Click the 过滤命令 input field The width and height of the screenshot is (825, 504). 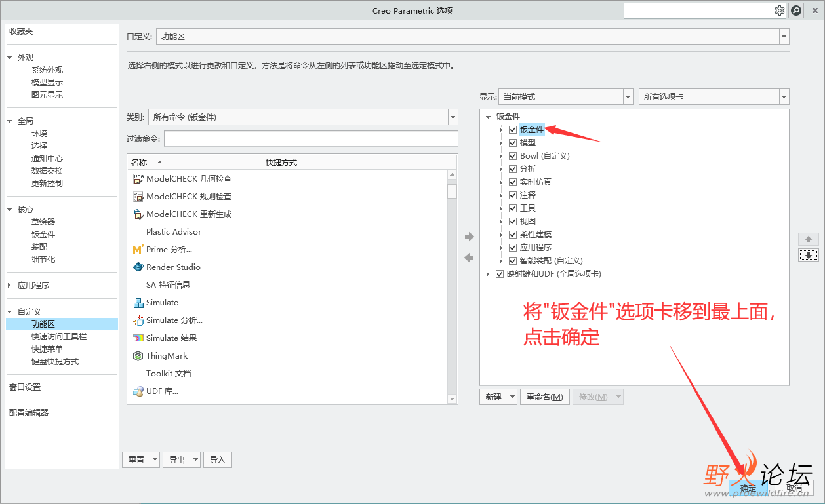coord(311,139)
